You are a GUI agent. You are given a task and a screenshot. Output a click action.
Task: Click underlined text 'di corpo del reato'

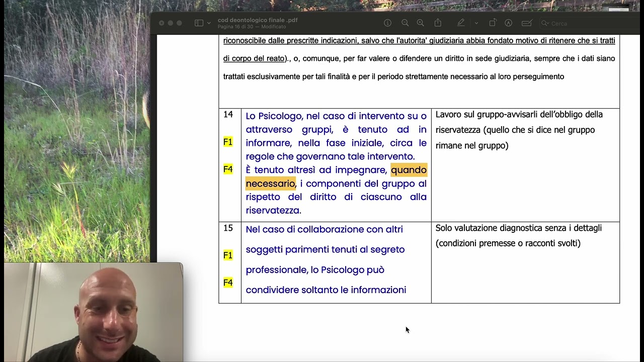(x=254, y=59)
